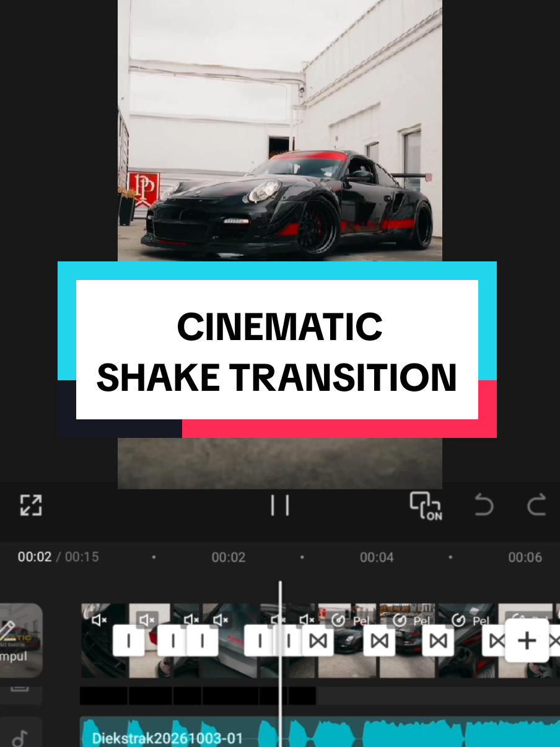Enter fullscreen preview mode
The image size is (560, 747).
[31, 505]
